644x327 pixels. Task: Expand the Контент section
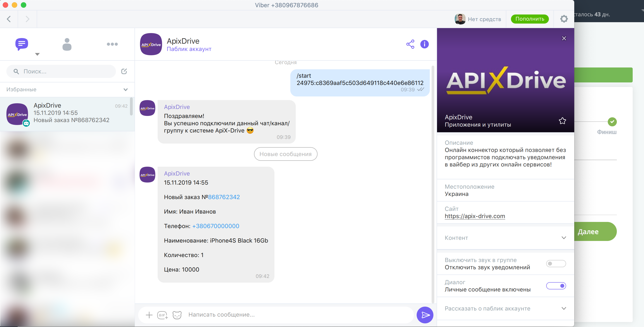coord(564,238)
